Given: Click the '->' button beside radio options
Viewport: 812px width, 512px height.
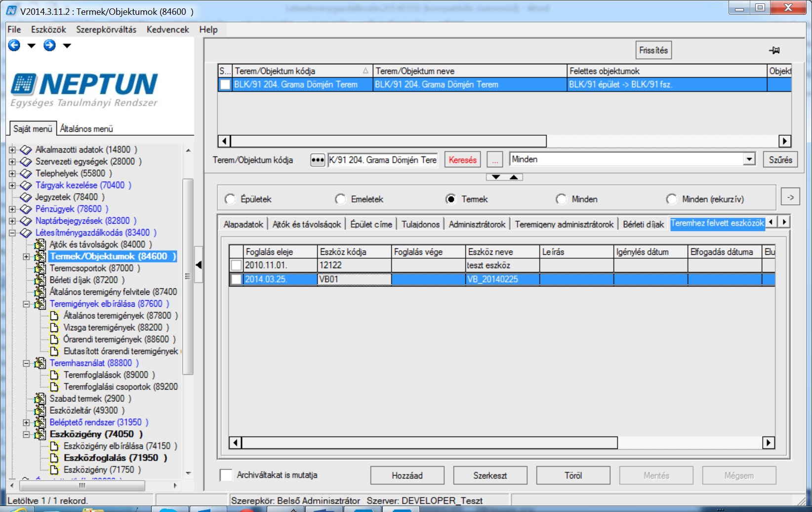Looking at the screenshot, I should coord(790,197).
